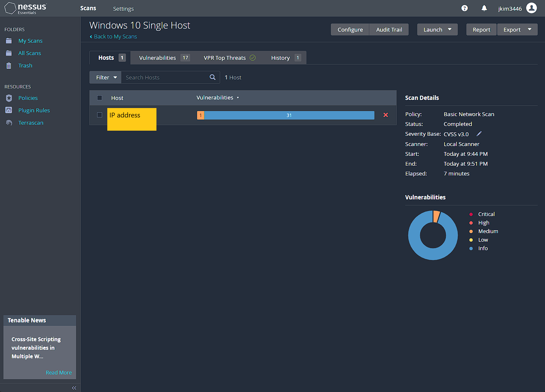Select all hosts with the header checkbox

(99, 98)
